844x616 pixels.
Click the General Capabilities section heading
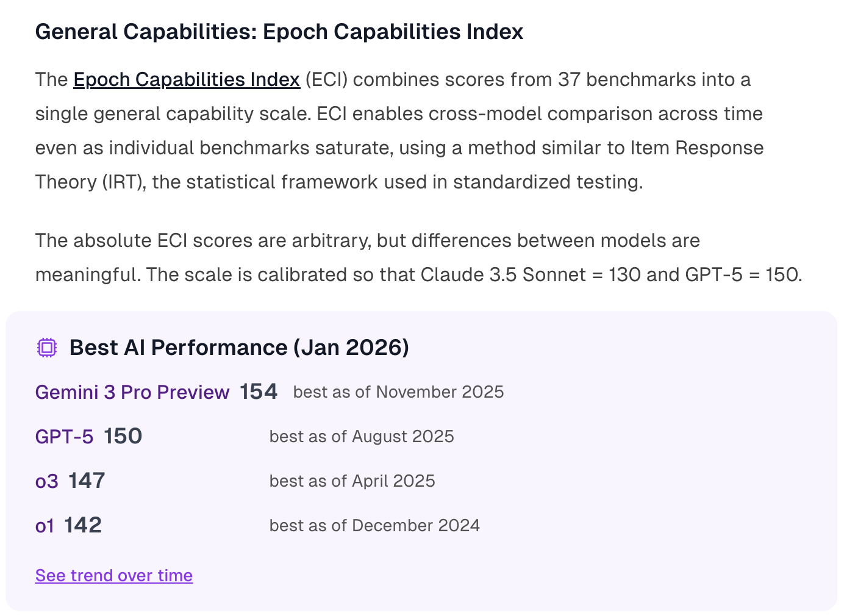(x=279, y=32)
